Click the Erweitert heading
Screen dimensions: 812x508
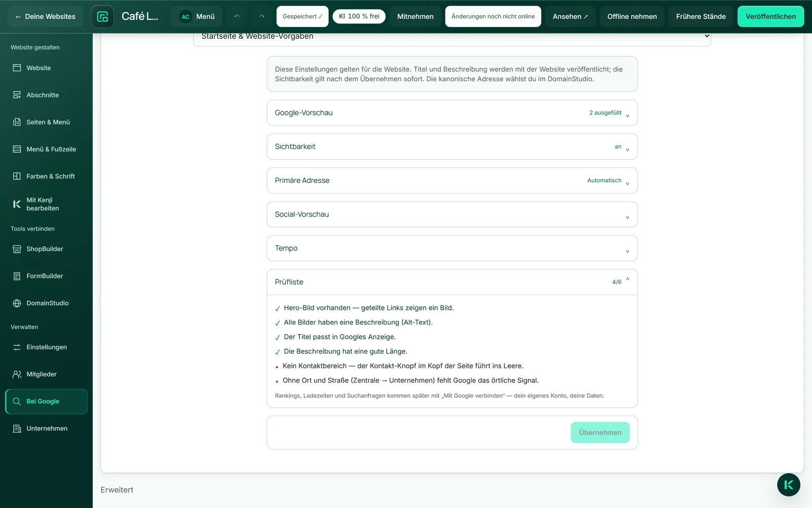(117, 490)
